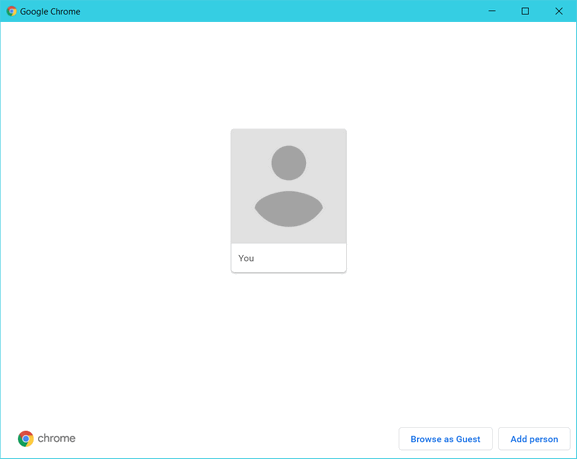The width and height of the screenshot is (577, 459).
Task: Click the "You" profile name label
Action: pyautogui.click(x=246, y=258)
